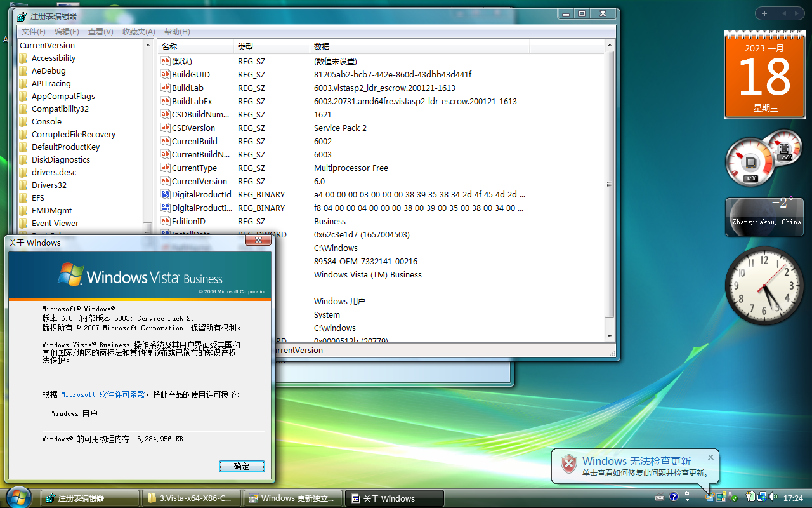Switch to the 3.Vista-x64-X86 taskbar button
The height and width of the screenshot is (508, 812).
[192, 498]
